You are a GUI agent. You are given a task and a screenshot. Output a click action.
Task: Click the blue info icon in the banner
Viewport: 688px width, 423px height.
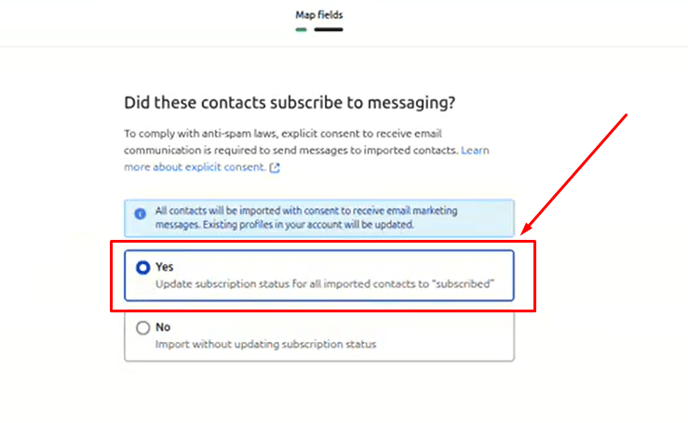coord(141,212)
